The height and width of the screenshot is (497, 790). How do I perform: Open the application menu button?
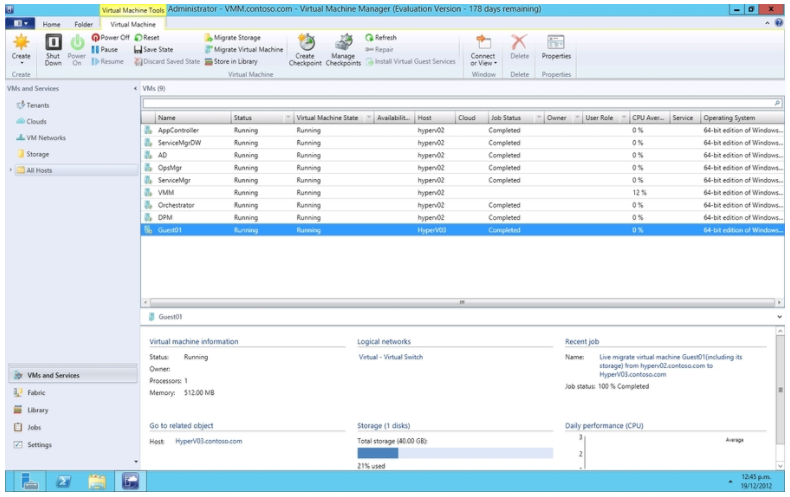click(x=20, y=24)
